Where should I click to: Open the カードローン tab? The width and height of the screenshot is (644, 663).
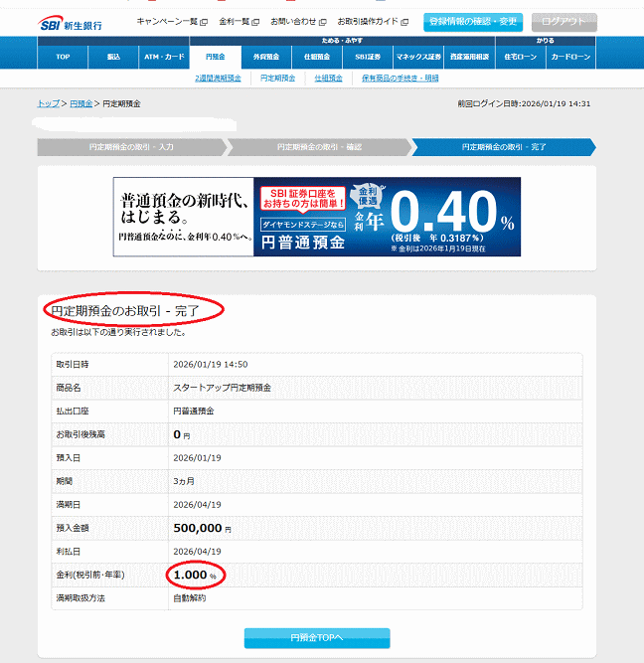tap(570, 58)
